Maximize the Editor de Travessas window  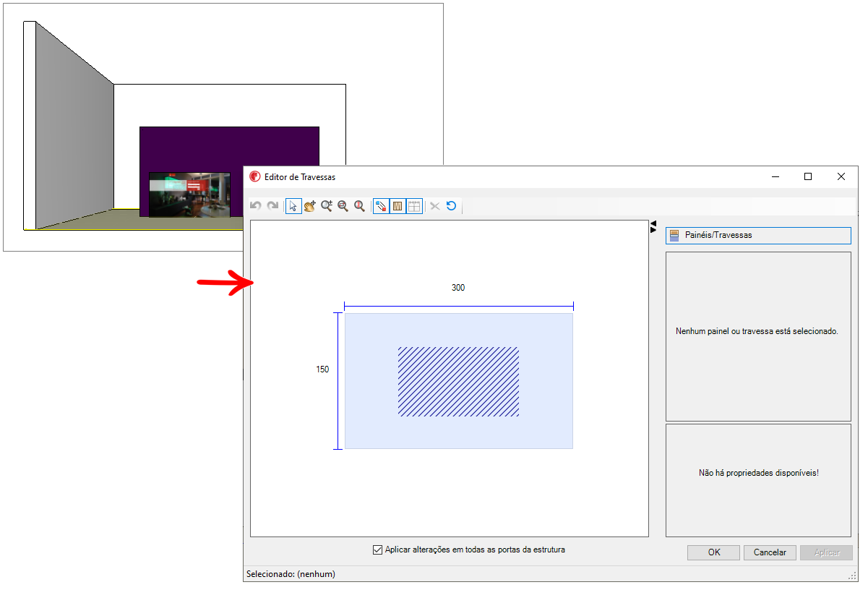(808, 176)
